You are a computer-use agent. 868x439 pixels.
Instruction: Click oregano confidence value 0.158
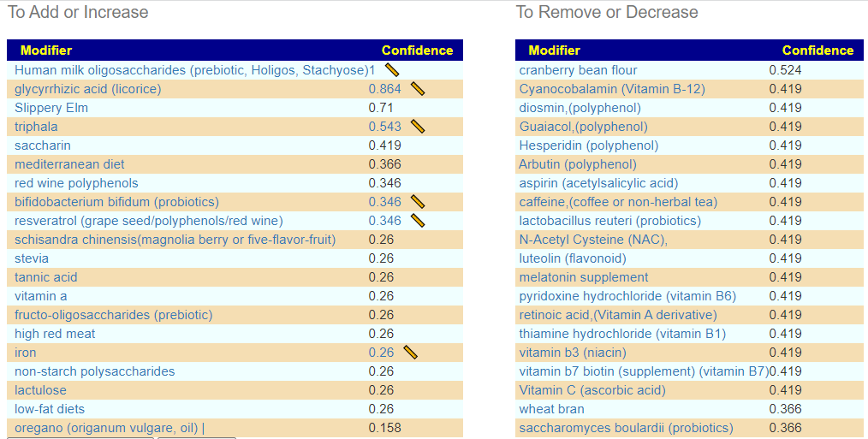pos(384,428)
